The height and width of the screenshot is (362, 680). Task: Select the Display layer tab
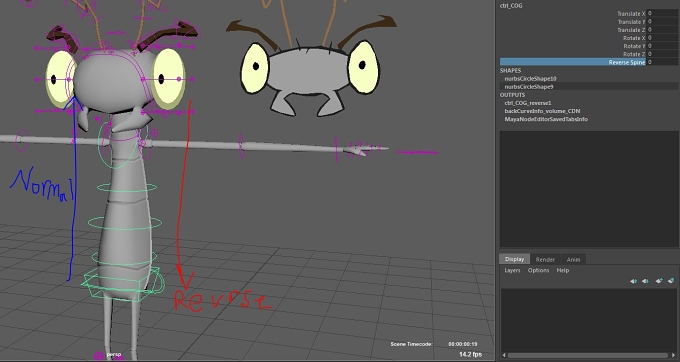(514, 259)
